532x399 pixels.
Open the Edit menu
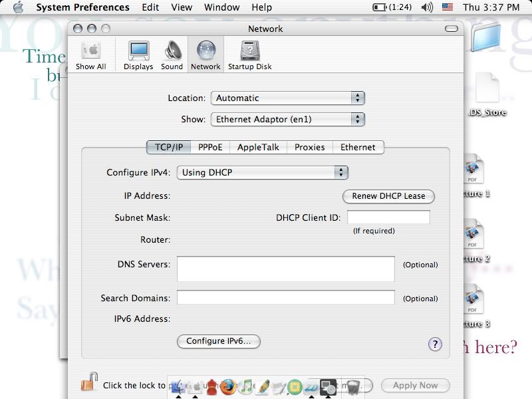pos(150,7)
